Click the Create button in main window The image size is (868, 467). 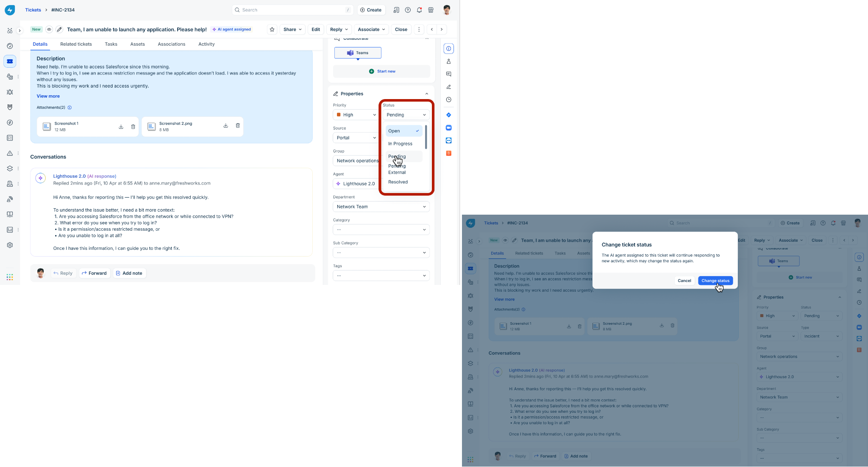pyautogui.click(x=371, y=10)
